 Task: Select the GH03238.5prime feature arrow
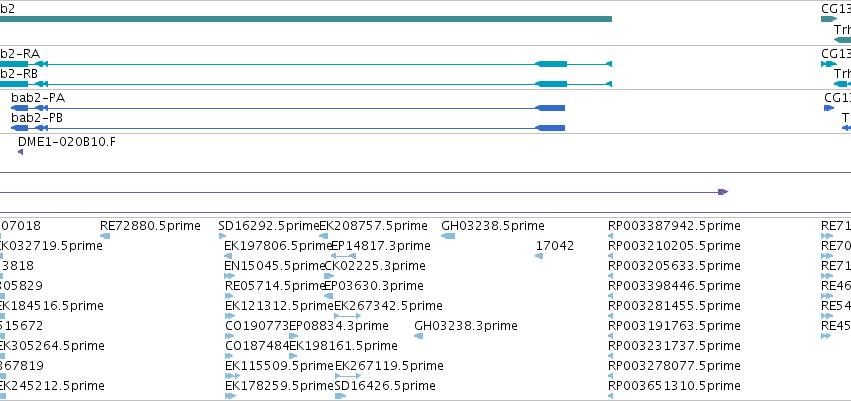(x=448, y=236)
